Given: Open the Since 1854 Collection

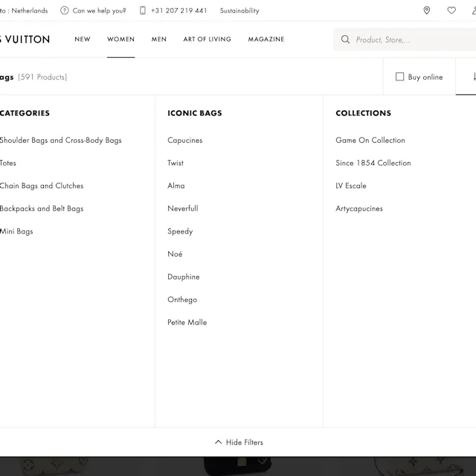Looking at the screenshot, I should coord(373,163).
